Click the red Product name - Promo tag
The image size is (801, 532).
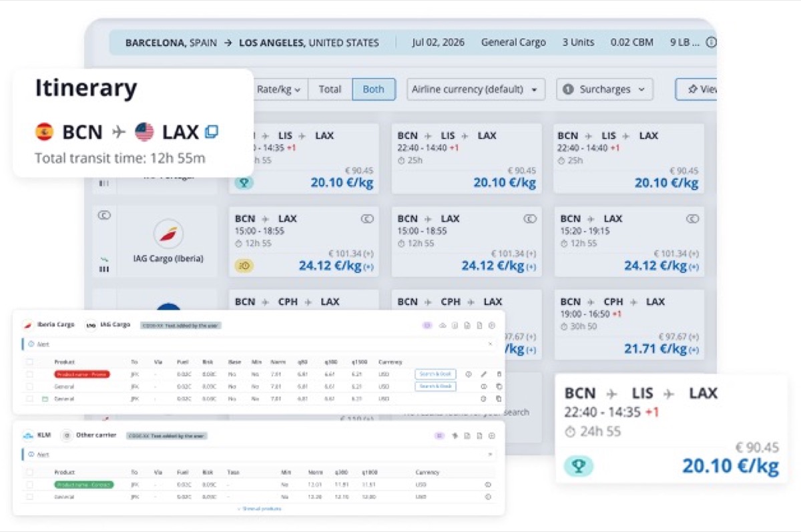click(x=81, y=374)
